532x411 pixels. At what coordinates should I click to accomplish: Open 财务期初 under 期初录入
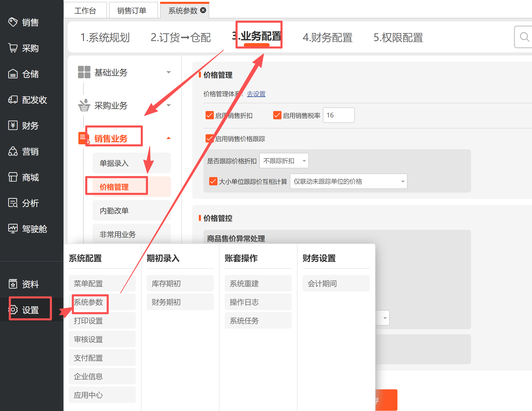point(180,302)
